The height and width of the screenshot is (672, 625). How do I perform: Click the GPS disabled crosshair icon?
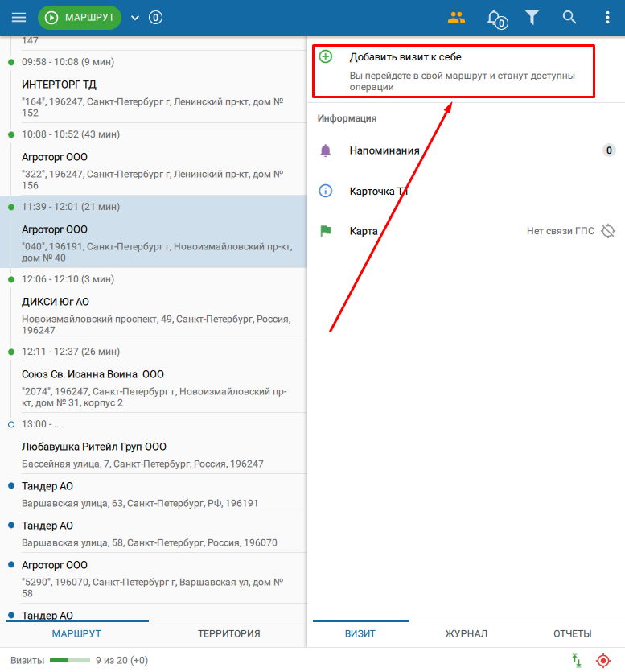click(x=608, y=231)
